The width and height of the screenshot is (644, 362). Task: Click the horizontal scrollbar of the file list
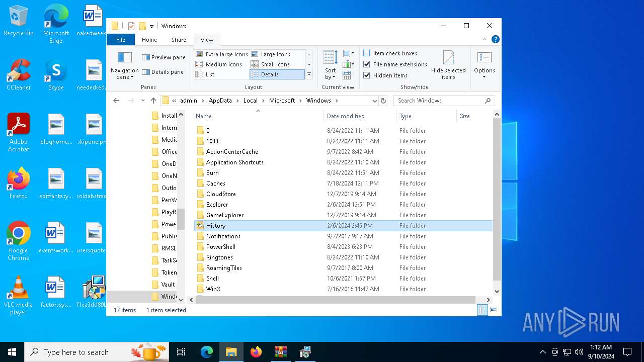point(336,300)
